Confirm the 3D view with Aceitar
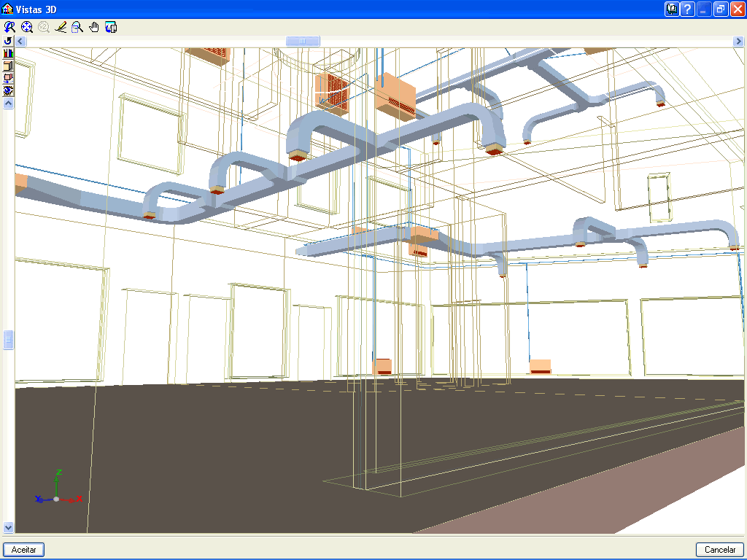This screenshot has width=747, height=560. (x=23, y=550)
